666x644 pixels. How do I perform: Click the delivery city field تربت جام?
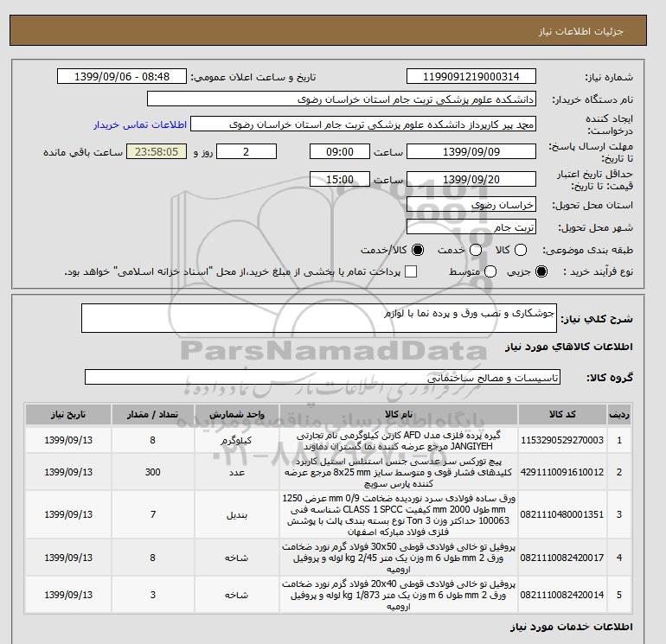pos(471,227)
